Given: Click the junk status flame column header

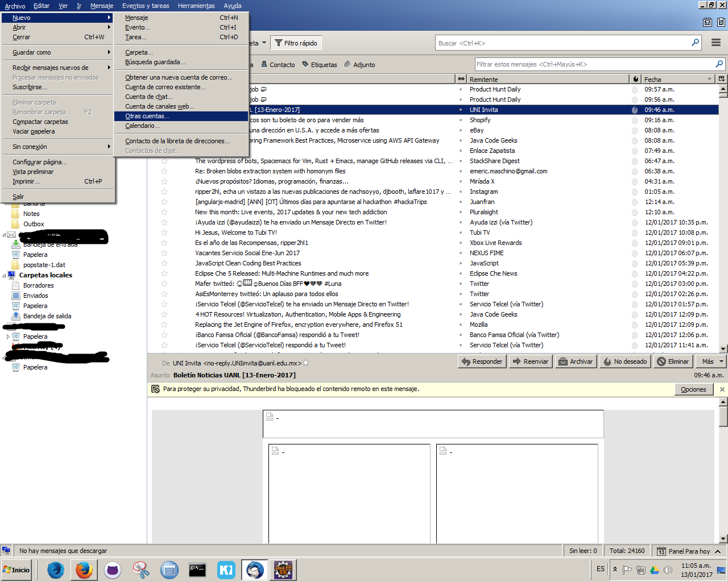Looking at the screenshot, I should tap(635, 79).
